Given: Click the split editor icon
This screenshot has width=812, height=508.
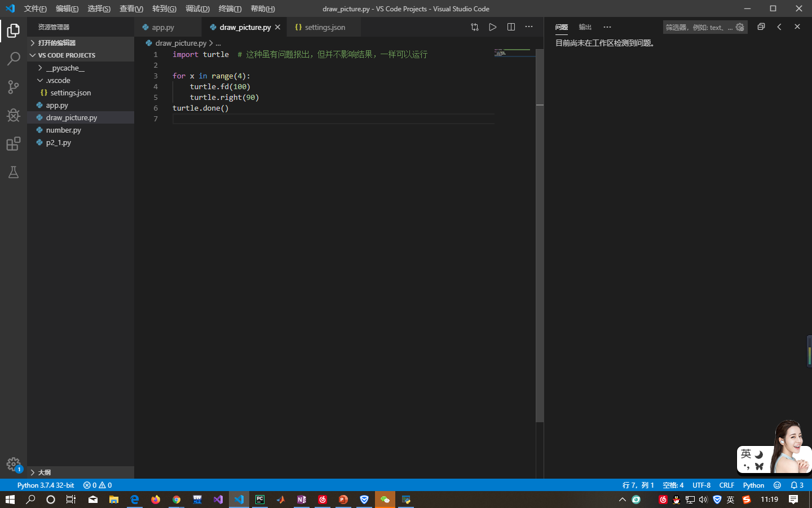Looking at the screenshot, I should (511, 27).
